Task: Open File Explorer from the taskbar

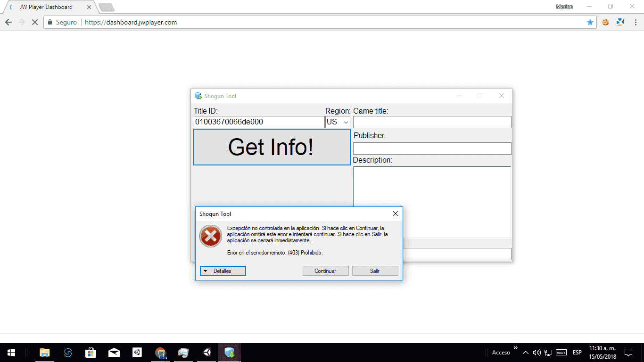Action: coord(45,352)
